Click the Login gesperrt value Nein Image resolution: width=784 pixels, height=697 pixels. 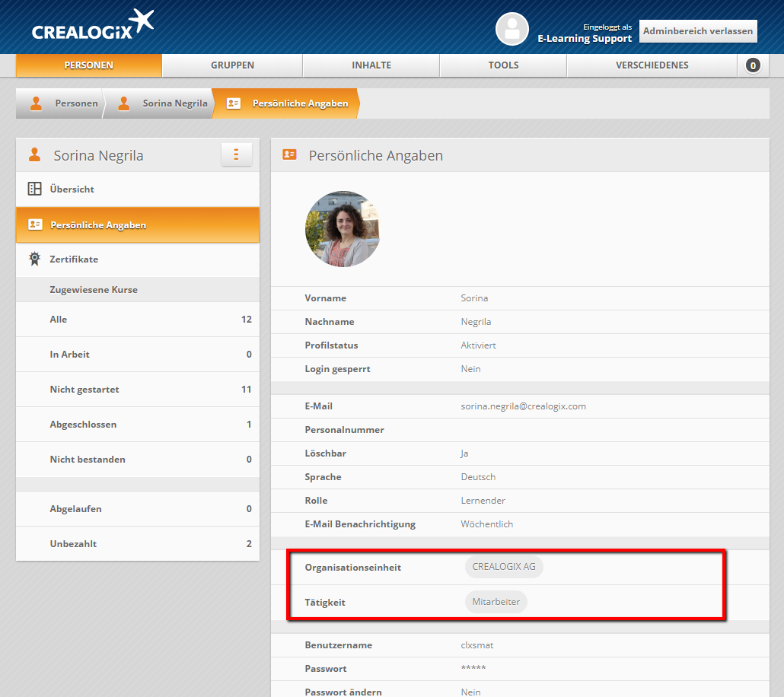(470, 369)
